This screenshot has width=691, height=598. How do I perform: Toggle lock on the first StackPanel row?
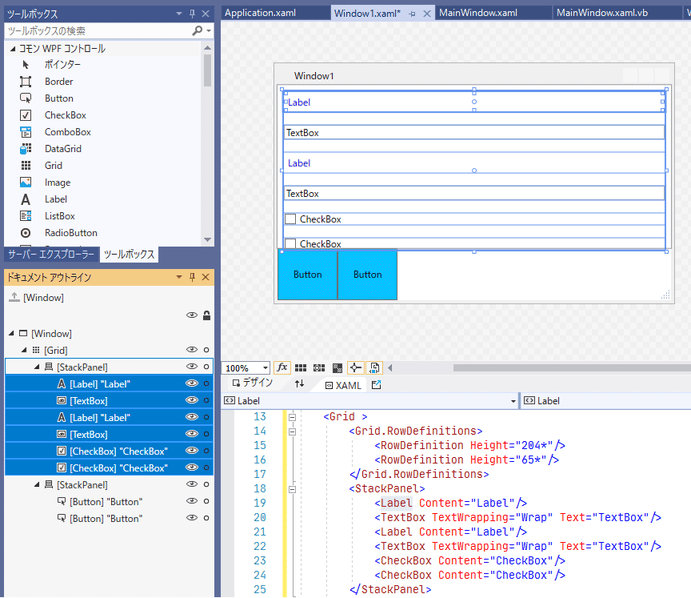point(206,367)
